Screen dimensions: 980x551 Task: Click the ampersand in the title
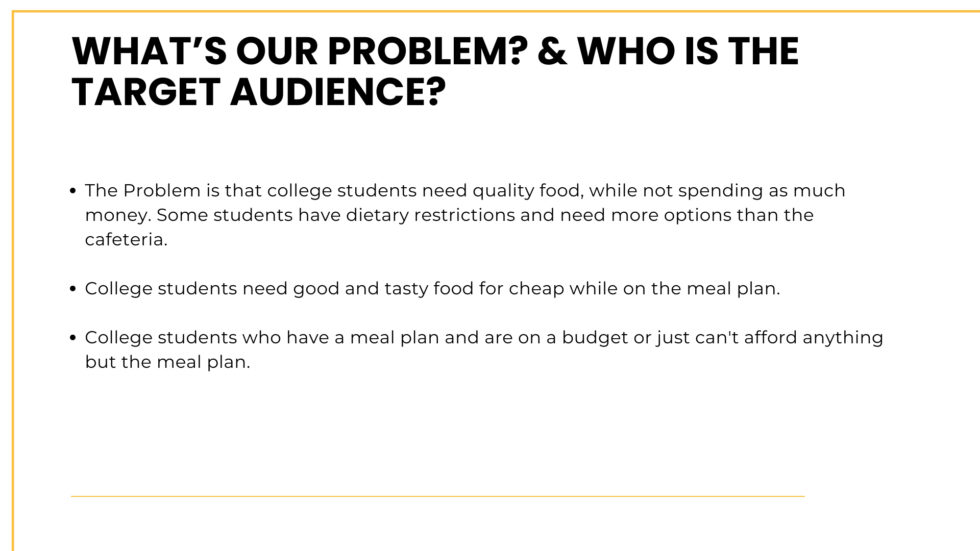coord(552,52)
